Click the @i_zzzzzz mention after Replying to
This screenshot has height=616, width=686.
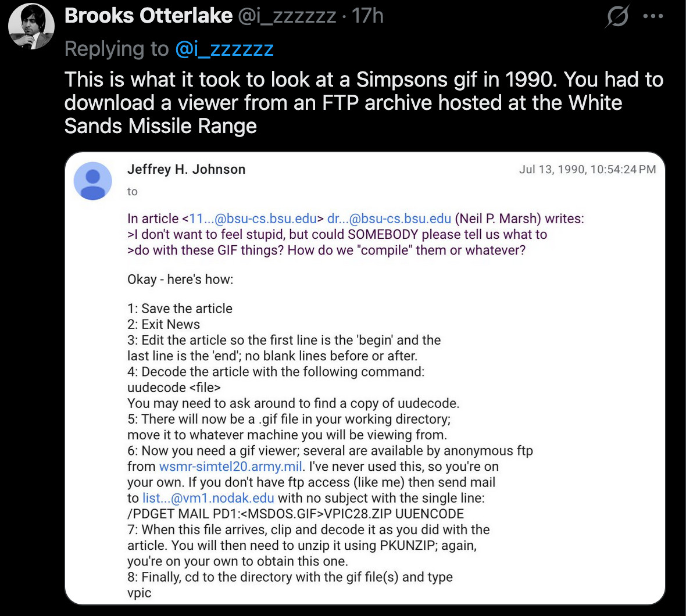(224, 49)
